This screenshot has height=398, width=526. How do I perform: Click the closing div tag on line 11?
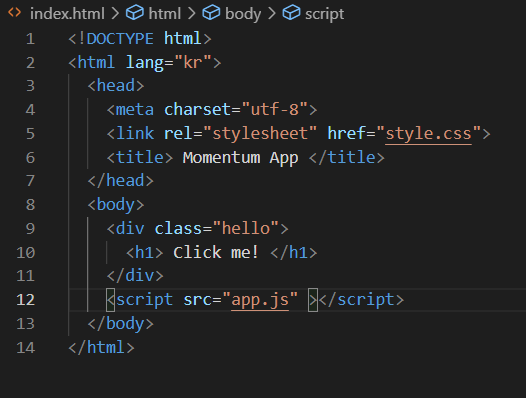point(135,276)
